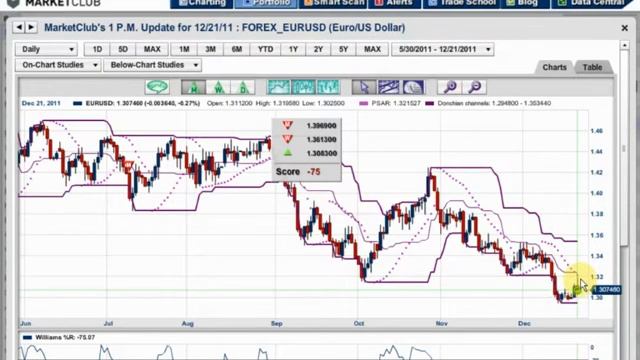Viewport: 640px width, 360px height.
Task: Open the Trade School nav tab
Action: [461, 3]
